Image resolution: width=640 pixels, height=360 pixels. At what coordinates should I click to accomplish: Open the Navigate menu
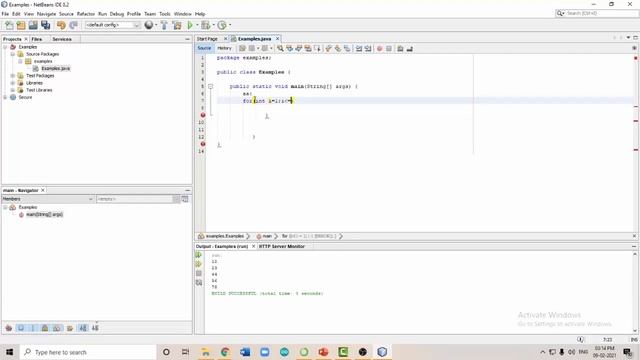coord(46,14)
